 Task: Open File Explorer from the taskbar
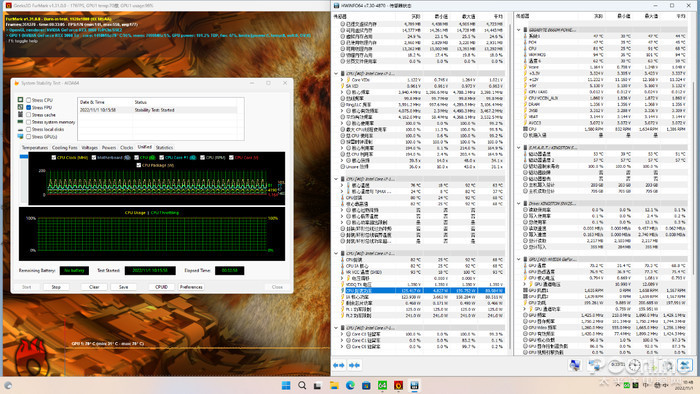pyautogui.click(x=334, y=385)
